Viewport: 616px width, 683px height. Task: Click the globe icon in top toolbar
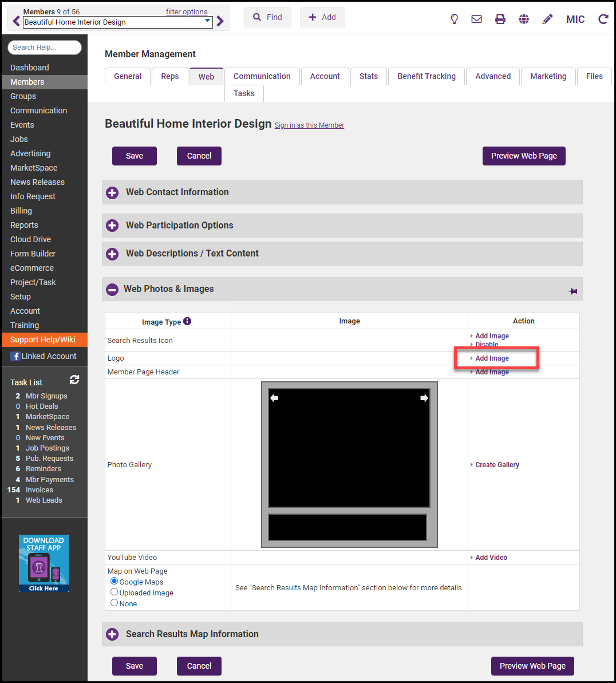524,19
